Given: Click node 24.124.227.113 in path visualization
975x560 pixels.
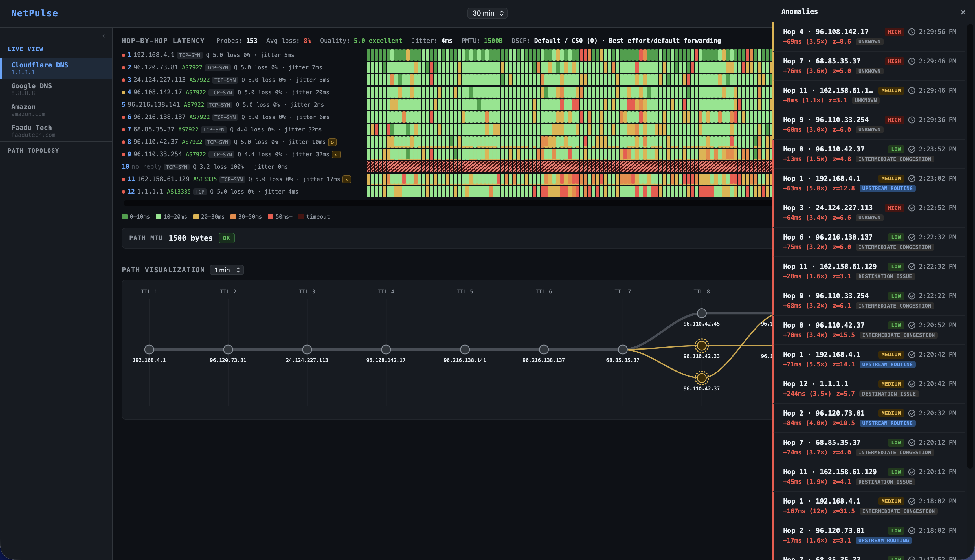Looking at the screenshot, I should 307,350.
